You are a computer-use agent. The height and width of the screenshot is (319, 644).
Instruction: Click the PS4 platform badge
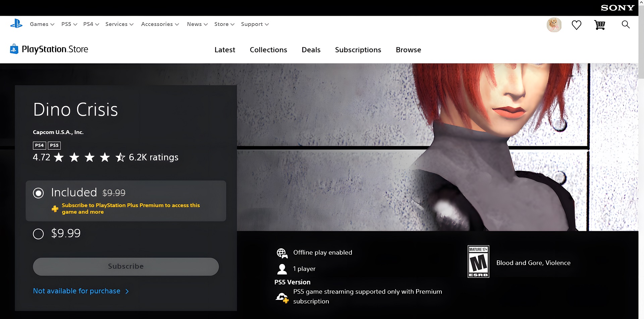click(39, 145)
